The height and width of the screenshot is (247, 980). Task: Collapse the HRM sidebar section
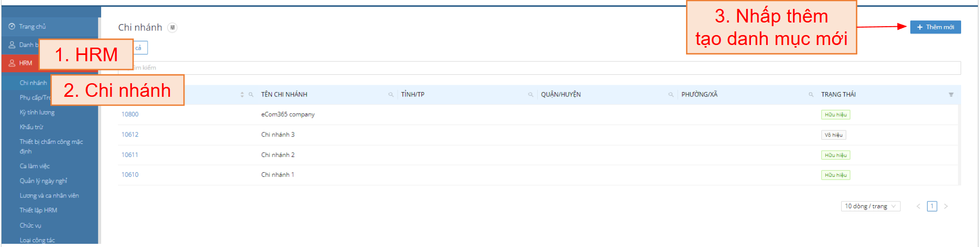[21, 63]
